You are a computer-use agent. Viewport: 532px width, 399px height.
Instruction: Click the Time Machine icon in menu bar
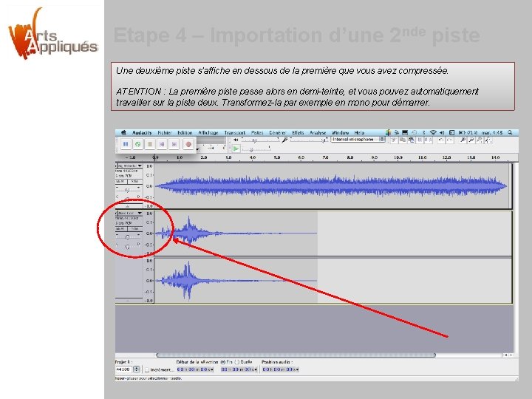click(415, 133)
